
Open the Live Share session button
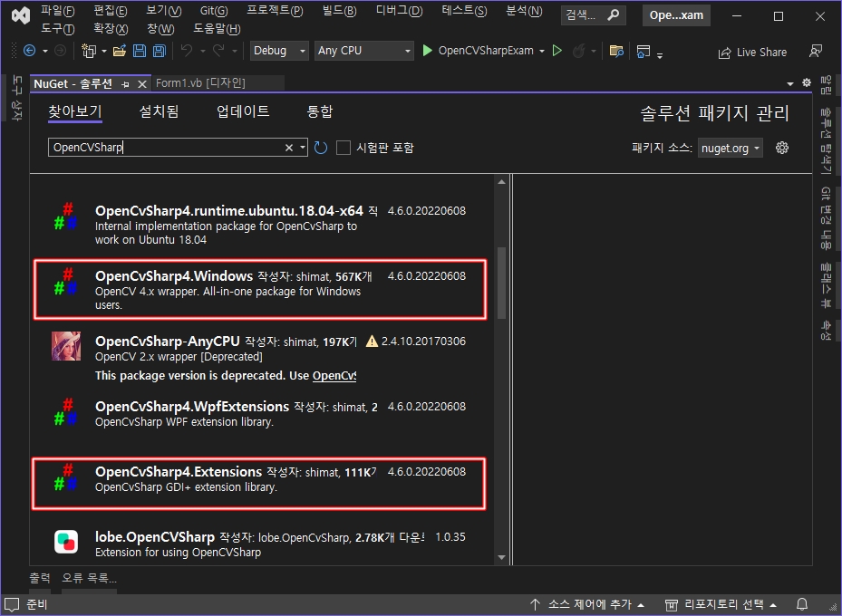point(753,52)
